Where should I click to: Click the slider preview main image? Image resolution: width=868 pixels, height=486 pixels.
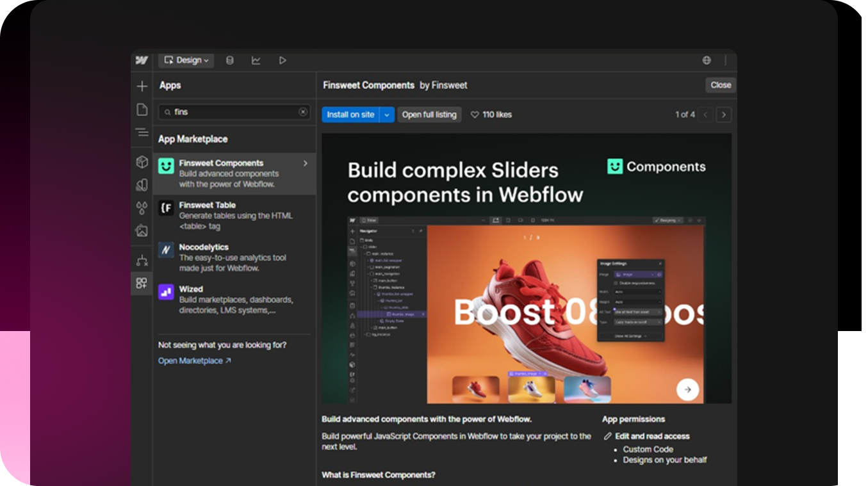coord(527,269)
